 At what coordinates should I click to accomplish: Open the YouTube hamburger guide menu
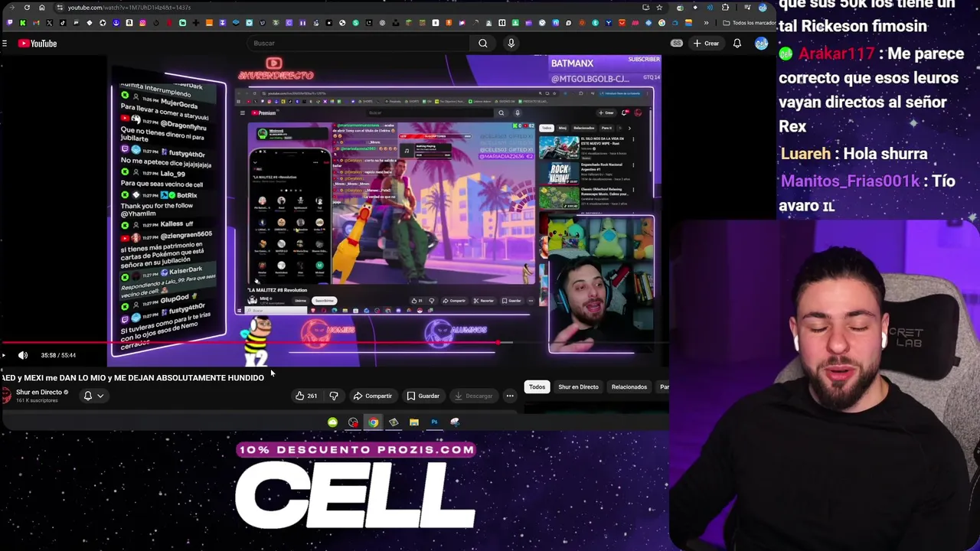5,44
